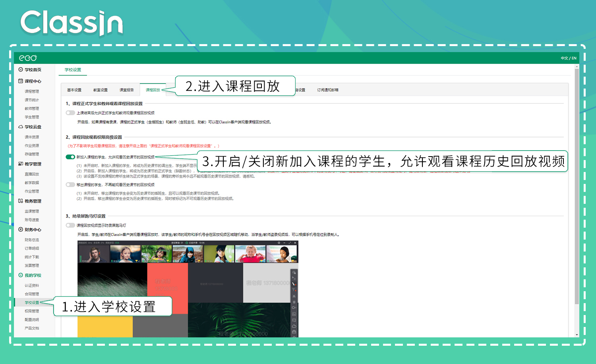This screenshot has height=364, width=596.
Task: Click the EEO logo in the header
Action: [x=28, y=58]
